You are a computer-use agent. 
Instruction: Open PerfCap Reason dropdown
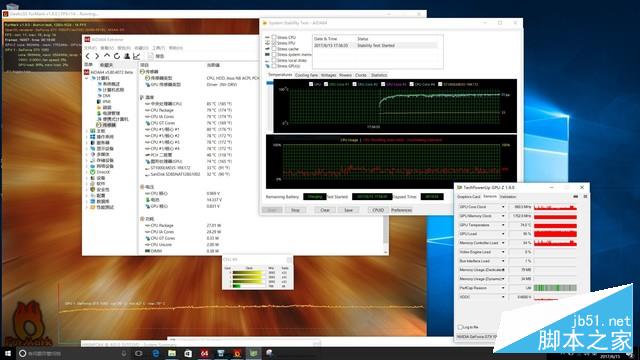coord(503,288)
